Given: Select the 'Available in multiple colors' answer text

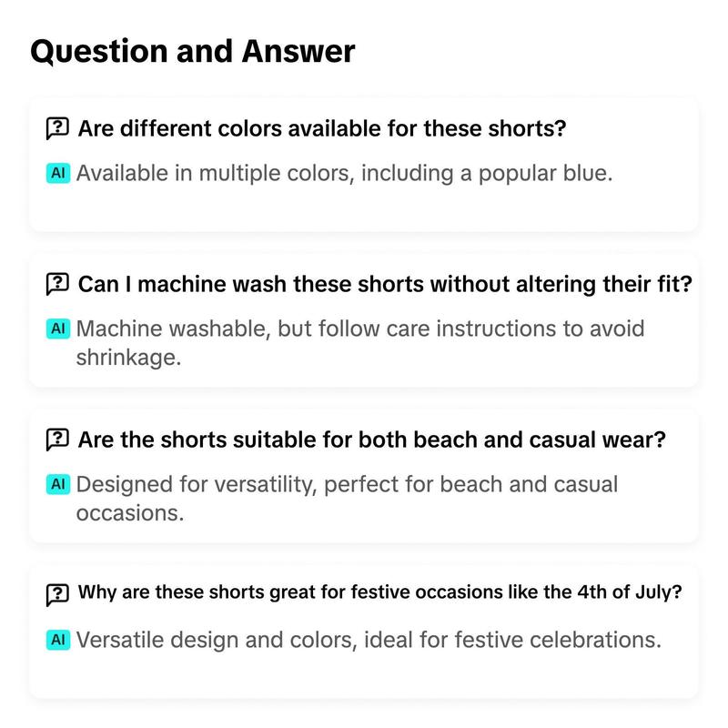Looking at the screenshot, I should [345, 174].
